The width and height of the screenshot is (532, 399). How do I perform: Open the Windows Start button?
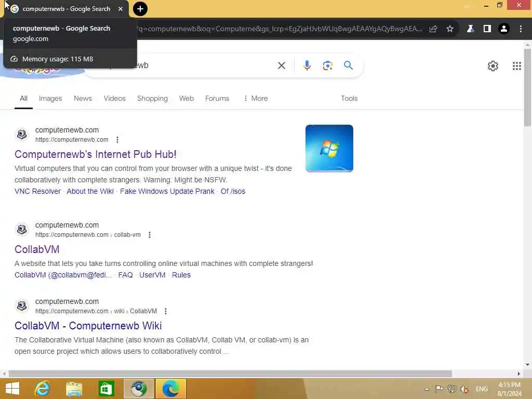(x=12, y=389)
